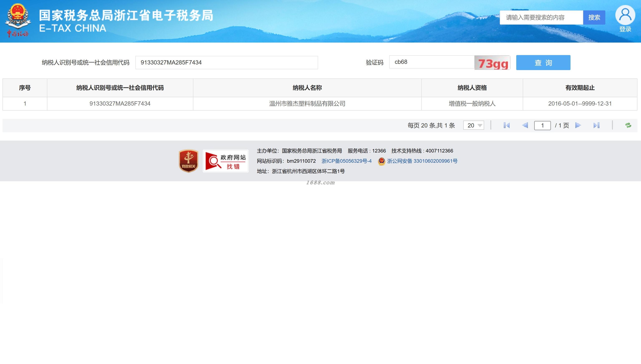Focus the site search input field
The width and height of the screenshot is (641, 364).
tap(542, 18)
